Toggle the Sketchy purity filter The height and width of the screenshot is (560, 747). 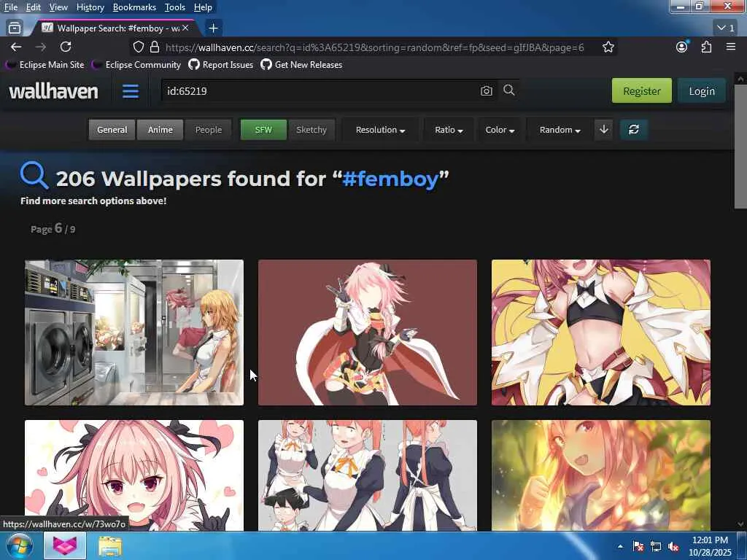311,130
